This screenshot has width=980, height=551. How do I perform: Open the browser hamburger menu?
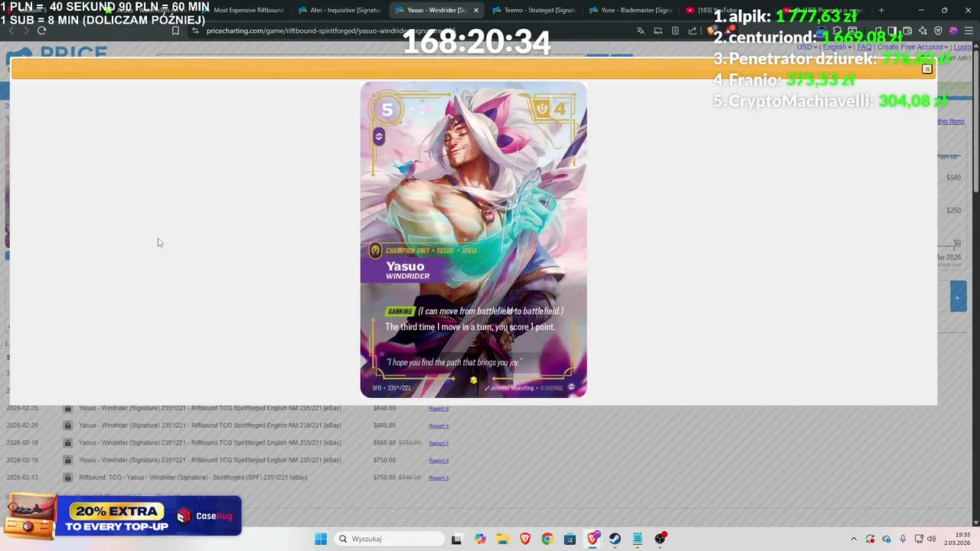[x=969, y=31]
